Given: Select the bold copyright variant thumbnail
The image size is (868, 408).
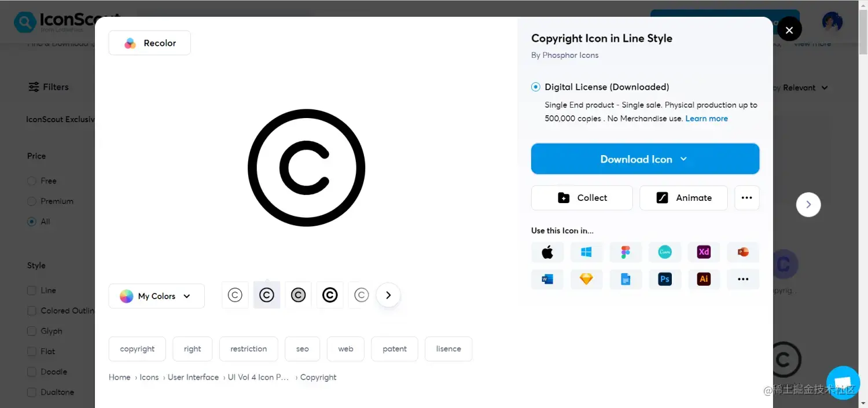Looking at the screenshot, I should point(330,295).
